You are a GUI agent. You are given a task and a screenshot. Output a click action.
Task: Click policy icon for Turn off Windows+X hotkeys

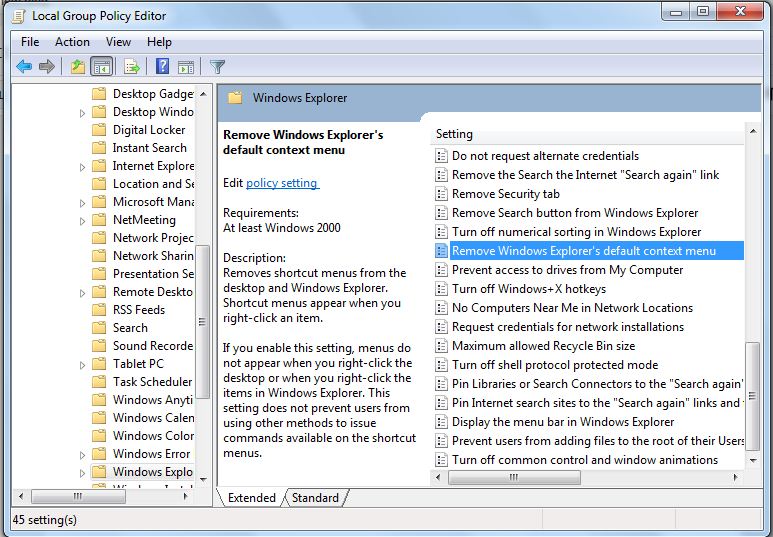coord(441,289)
